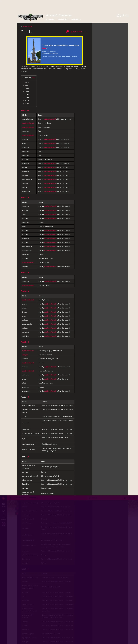Select the 'Heroically blew up' cell
Viewport: 138px width, 644px height.
point(57,488)
